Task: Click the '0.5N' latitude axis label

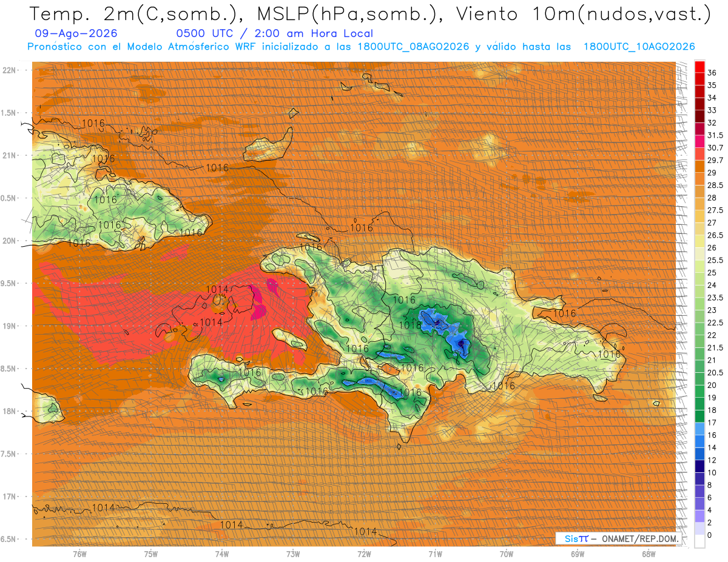Action: tap(9, 198)
